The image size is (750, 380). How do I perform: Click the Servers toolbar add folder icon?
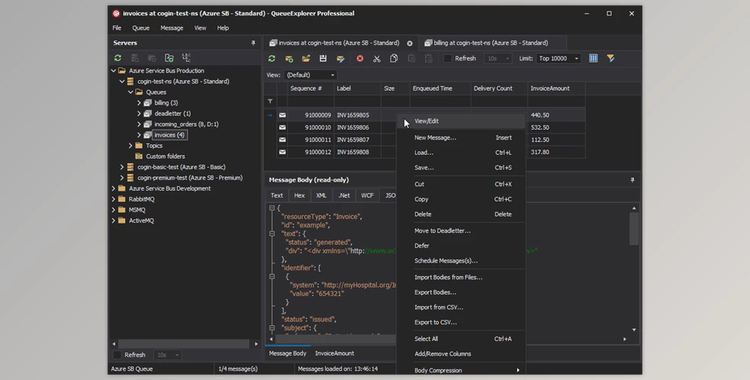[169, 58]
